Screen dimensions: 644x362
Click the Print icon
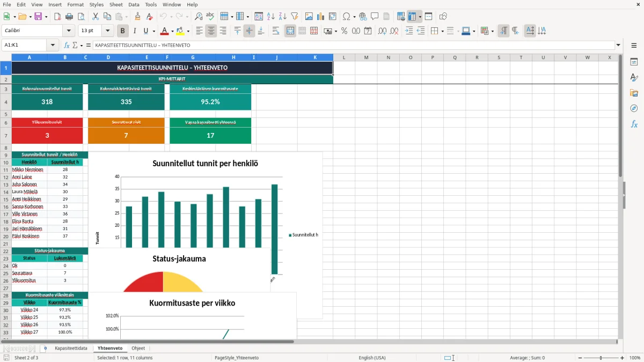click(69, 17)
